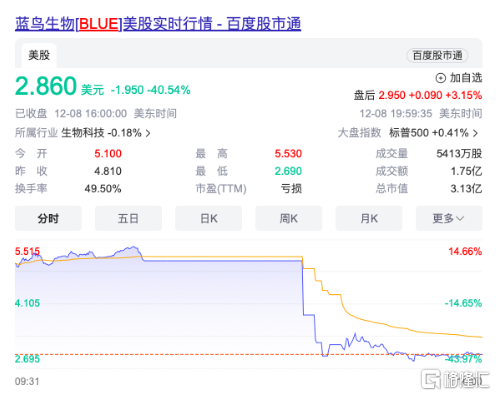Select the 美股 tab

pyautogui.click(x=39, y=55)
